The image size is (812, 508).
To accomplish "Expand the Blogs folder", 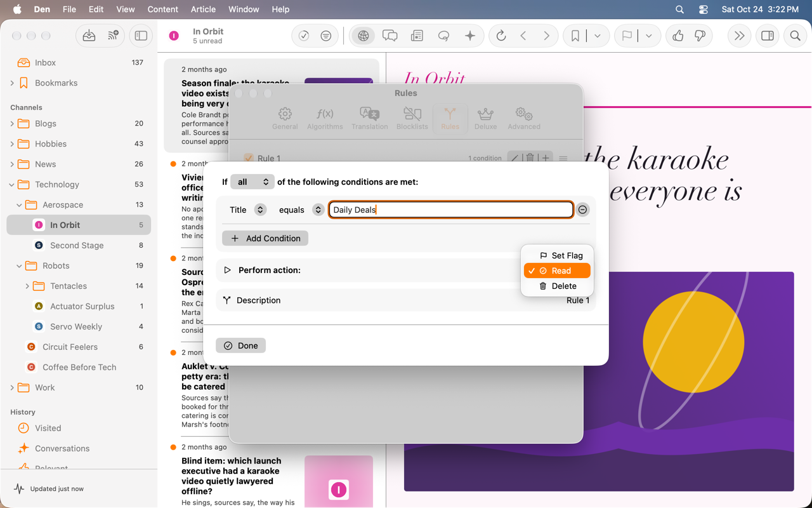I will (12, 124).
